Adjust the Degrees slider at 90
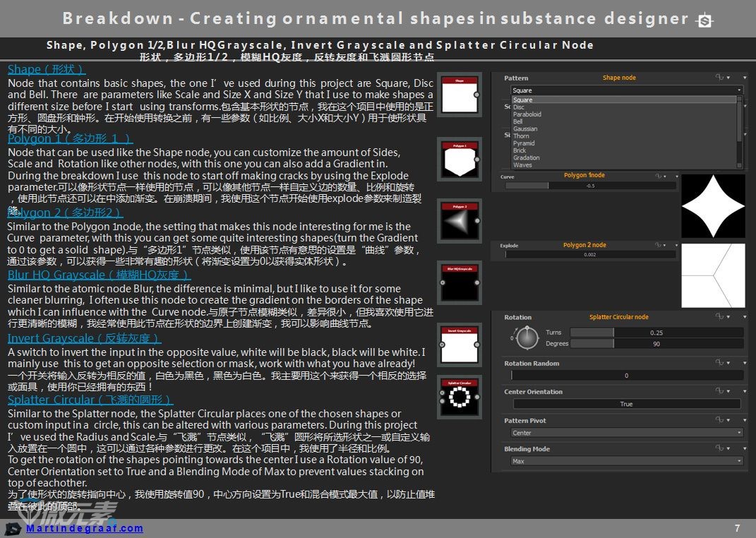Image resolution: width=756 pixels, height=538 pixels. pos(656,344)
